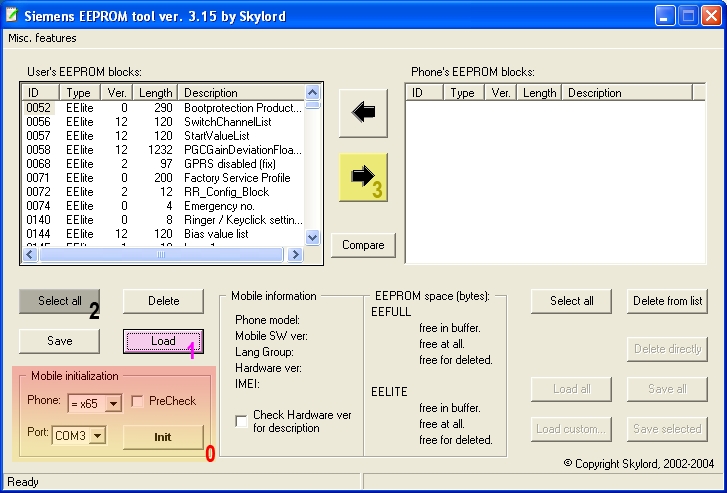
Task: Click the app icon in title bar
Action: (12, 15)
